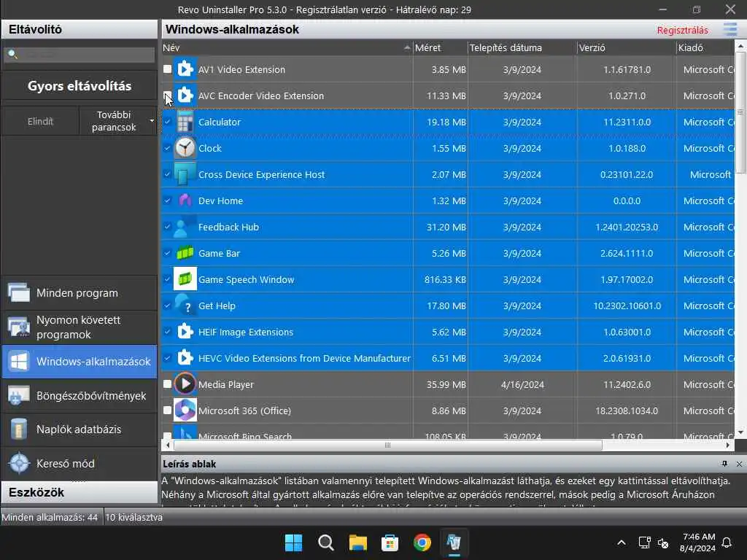Open the notifications bell in system tray
Image resolution: width=747 pixels, height=560 pixels.
727,542
